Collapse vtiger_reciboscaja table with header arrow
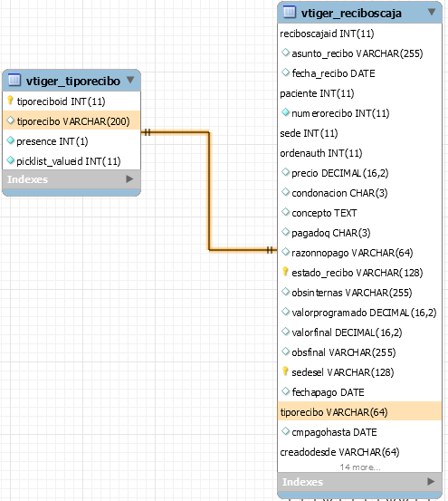This screenshot has width=448, height=501. click(x=432, y=12)
